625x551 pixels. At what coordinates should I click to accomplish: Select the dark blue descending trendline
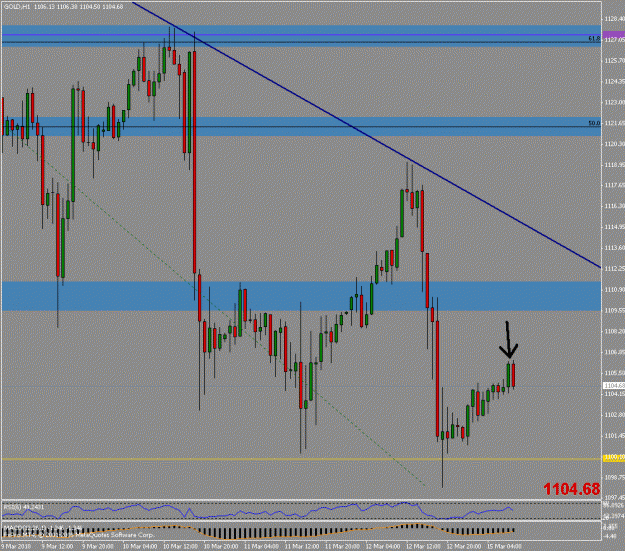coord(366,135)
